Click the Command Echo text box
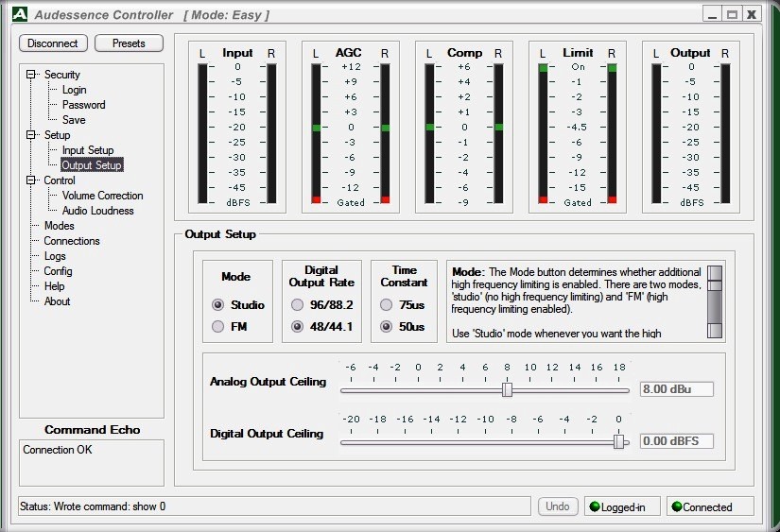The height and width of the screenshot is (532, 780). [92, 462]
